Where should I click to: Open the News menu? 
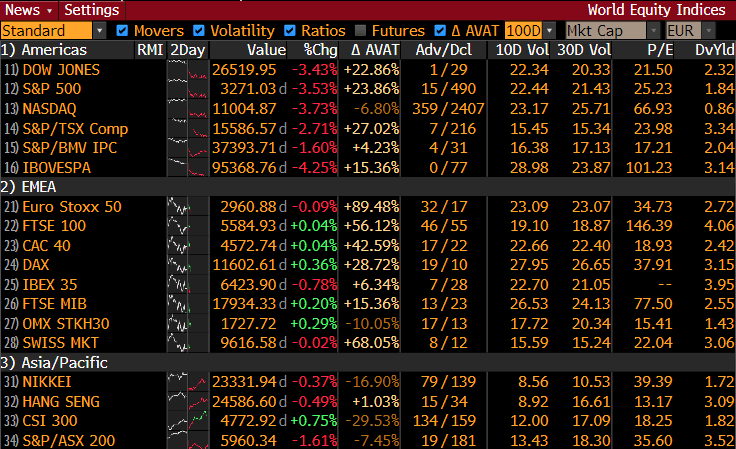[x=28, y=10]
